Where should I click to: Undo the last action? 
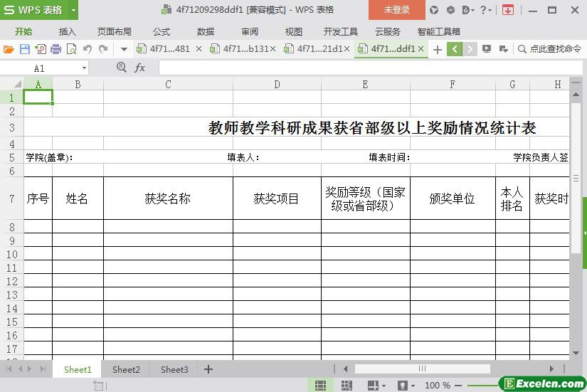88,49
